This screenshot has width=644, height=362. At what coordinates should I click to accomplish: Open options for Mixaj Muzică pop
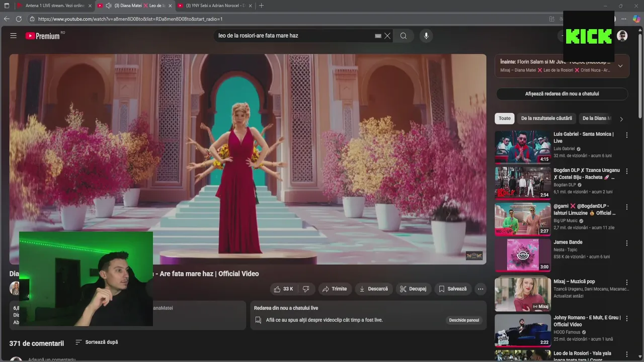click(x=627, y=283)
